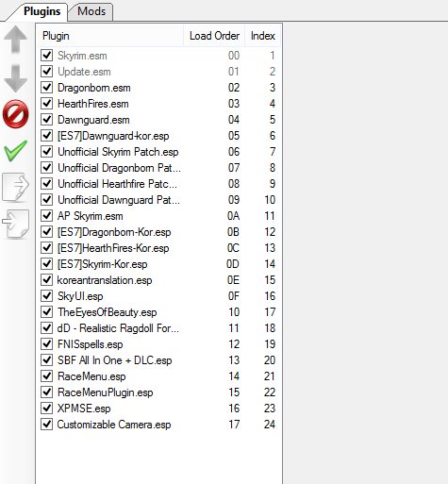448x484 pixels.
Task: Export load order with page arrow-out icon
Action: coord(15,187)
